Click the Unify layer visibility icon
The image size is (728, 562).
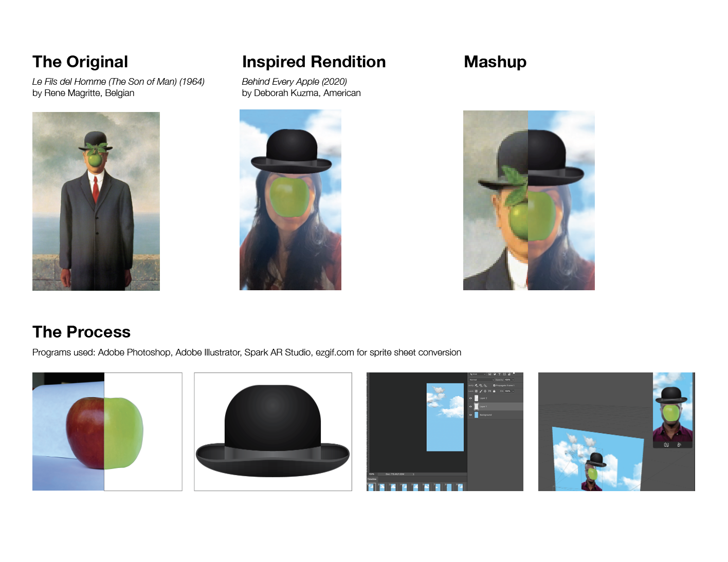click(x=481, y=385)
